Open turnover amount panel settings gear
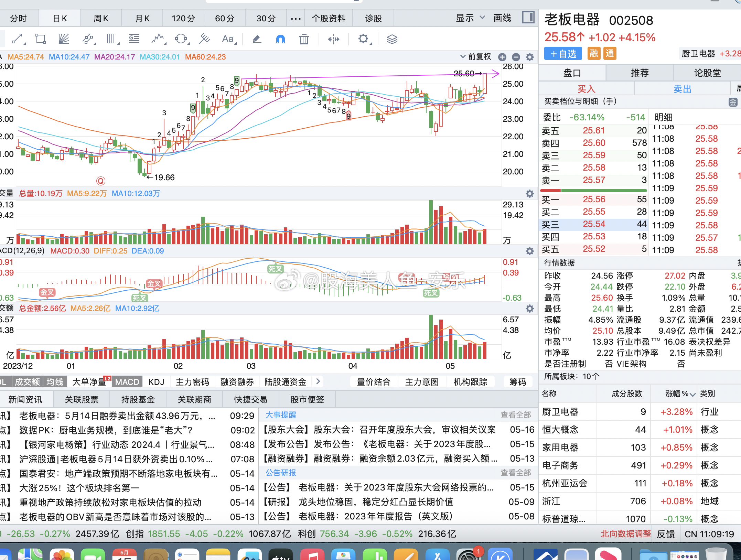 [x=530, y=309]
